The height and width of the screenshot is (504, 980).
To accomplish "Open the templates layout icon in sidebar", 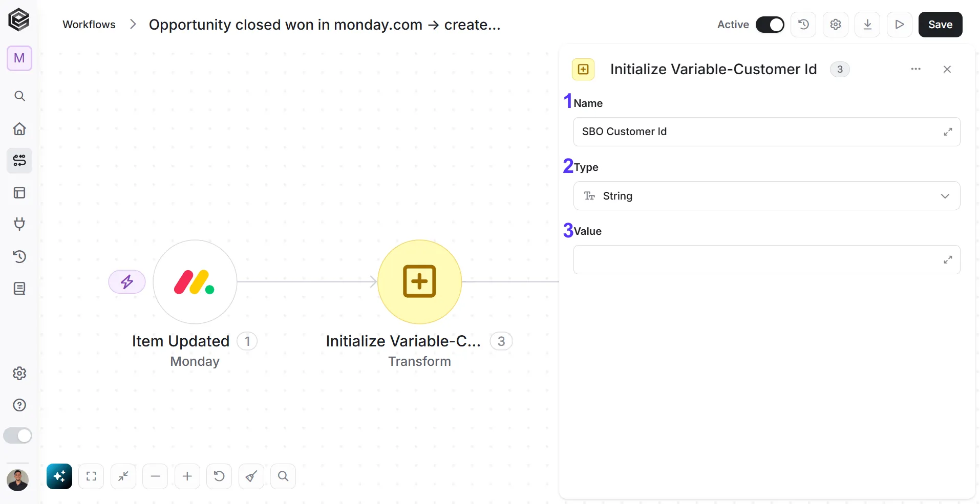I will 19,193.
